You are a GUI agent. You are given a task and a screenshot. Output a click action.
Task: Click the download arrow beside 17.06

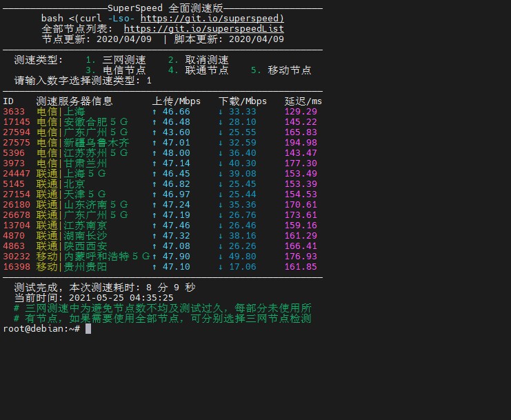coord(221,267)
